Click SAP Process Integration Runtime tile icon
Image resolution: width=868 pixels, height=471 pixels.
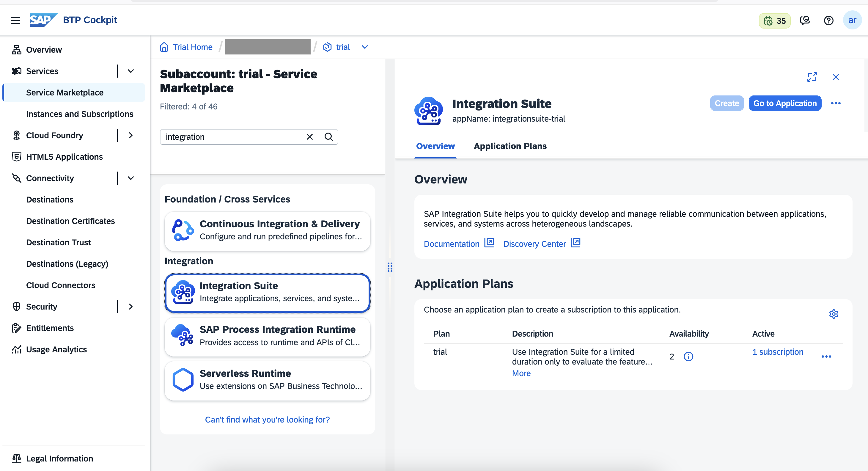click(182, 335)
